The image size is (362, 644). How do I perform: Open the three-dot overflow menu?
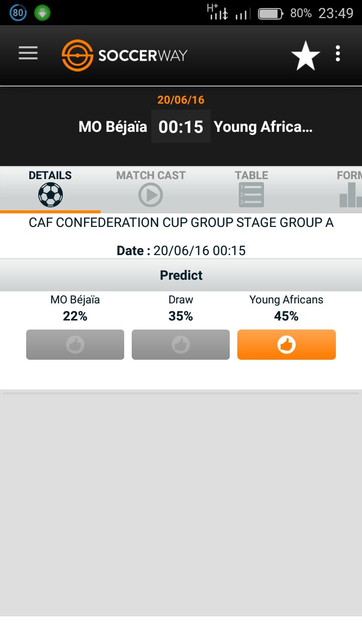338,54
